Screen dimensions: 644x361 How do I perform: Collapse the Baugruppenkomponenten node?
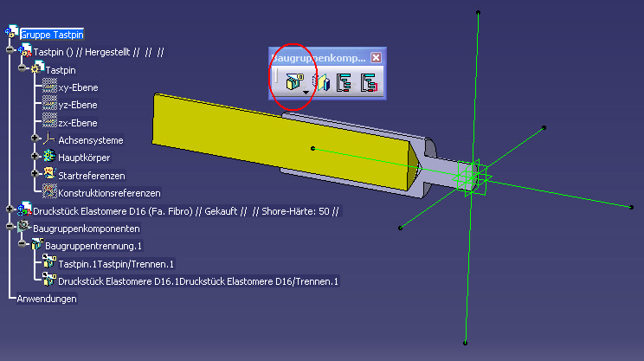(x=10, y=226)
